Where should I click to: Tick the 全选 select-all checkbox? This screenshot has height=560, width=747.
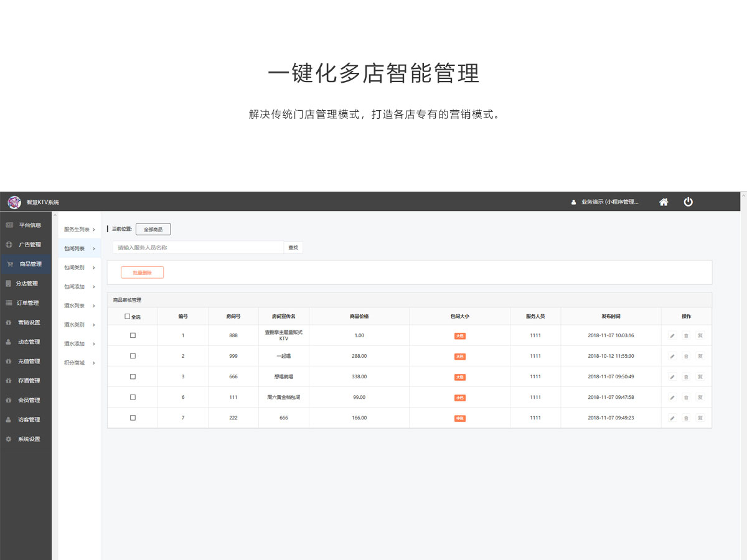(x=128, y=316)
